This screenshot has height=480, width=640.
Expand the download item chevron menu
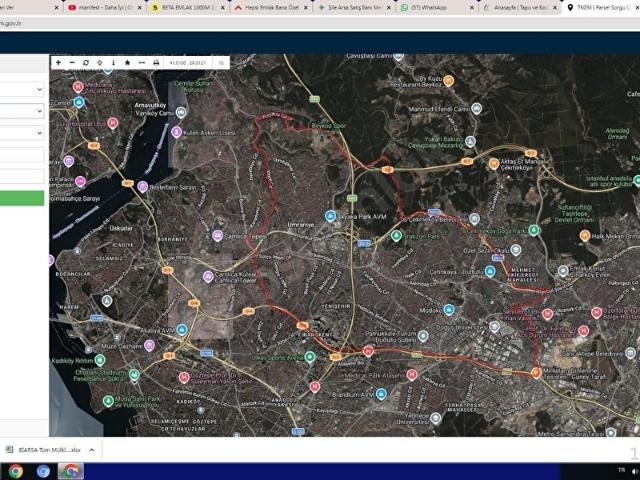[x=92, y=450]
